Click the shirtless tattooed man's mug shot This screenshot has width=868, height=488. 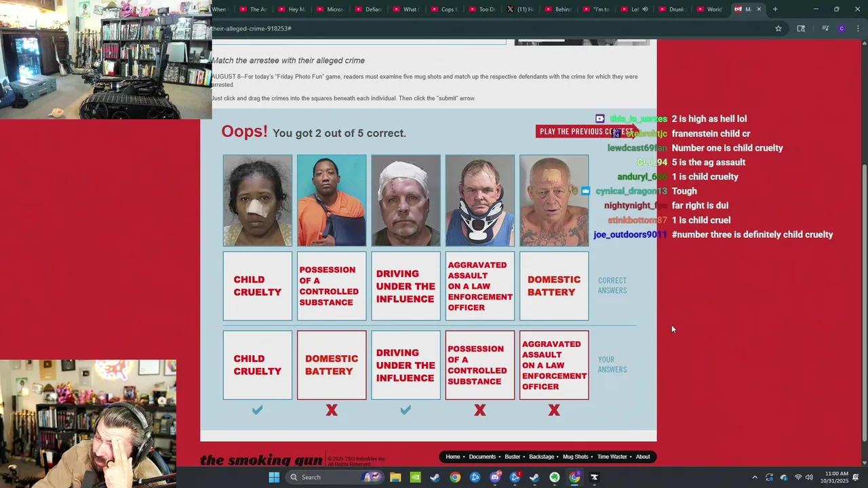(554, 201)
